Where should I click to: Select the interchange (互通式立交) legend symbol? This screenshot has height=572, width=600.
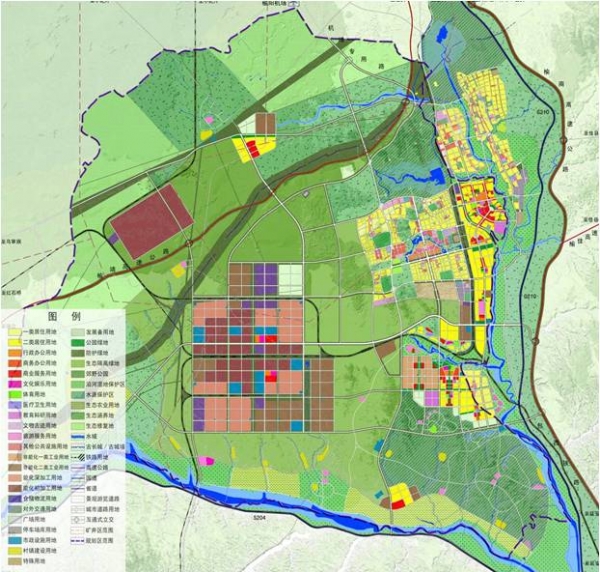[x=77, y=519]
